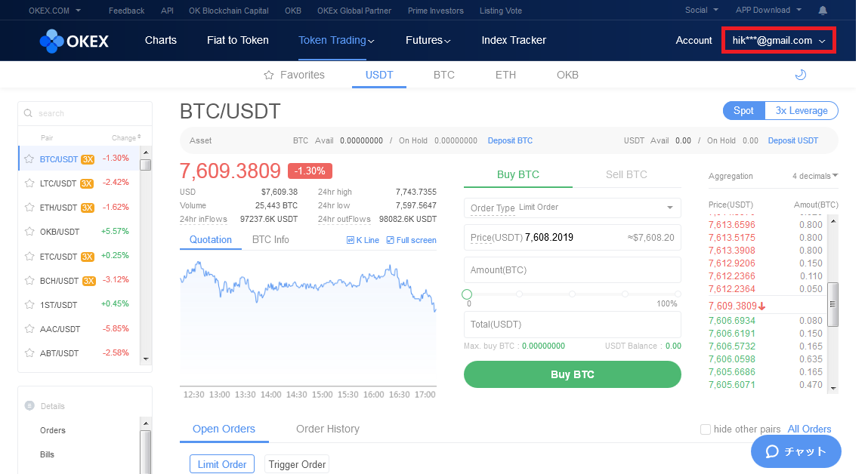
Task: Expand the OKEX.COM site dropdown
Action: pyautogui.click(x=55, y=11)
